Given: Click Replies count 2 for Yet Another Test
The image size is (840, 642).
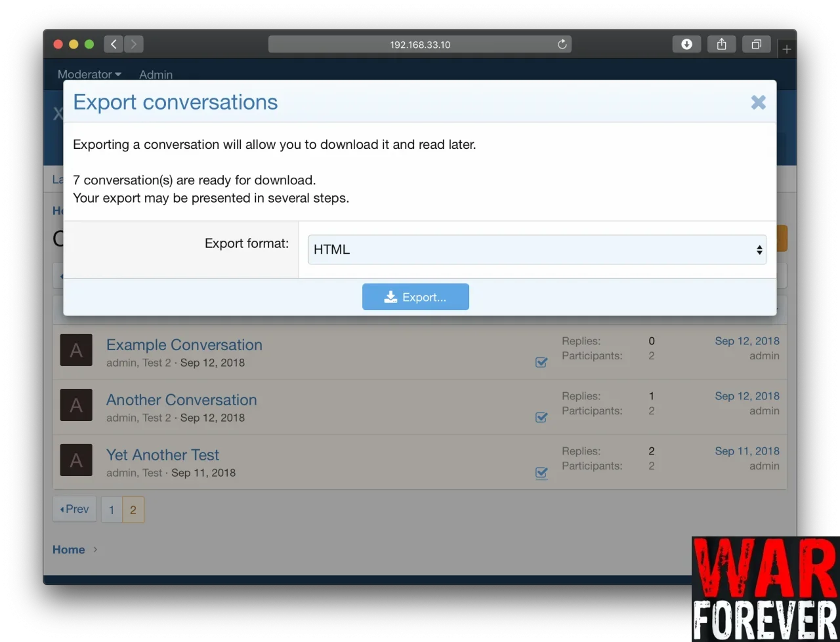Looking at the screenshot, I should [652, 451].
